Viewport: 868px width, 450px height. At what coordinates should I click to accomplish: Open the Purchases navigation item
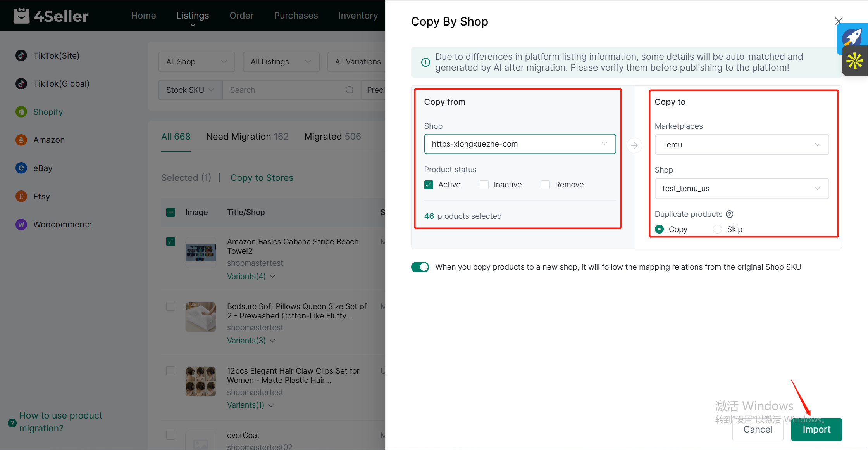296,16
